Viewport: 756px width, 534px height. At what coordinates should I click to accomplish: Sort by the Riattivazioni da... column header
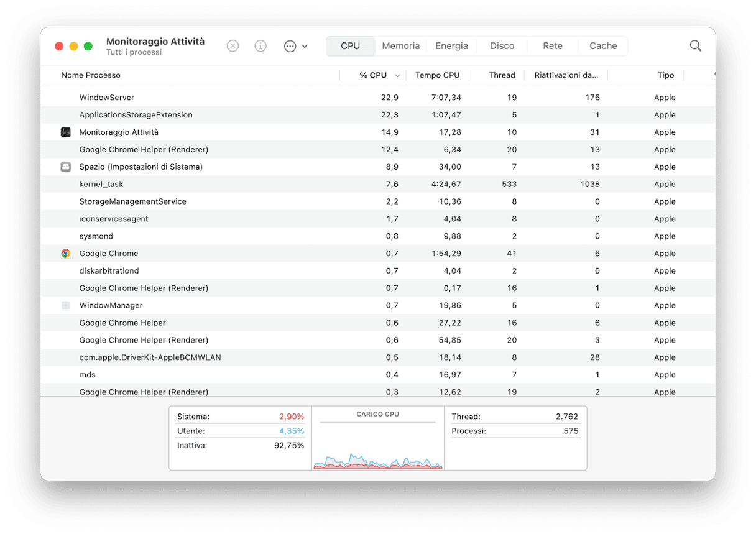(x=566, y=75)
